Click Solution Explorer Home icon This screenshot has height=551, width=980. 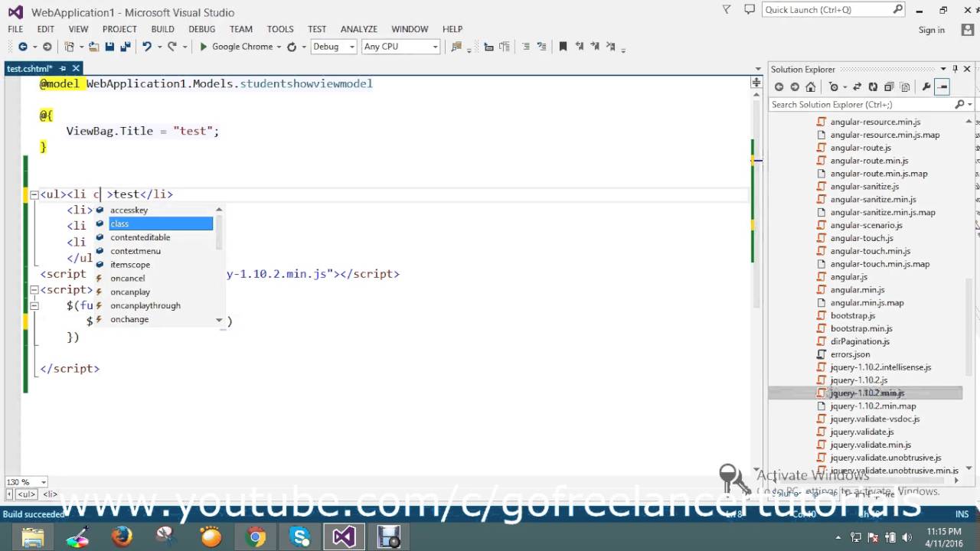(811, 86)
